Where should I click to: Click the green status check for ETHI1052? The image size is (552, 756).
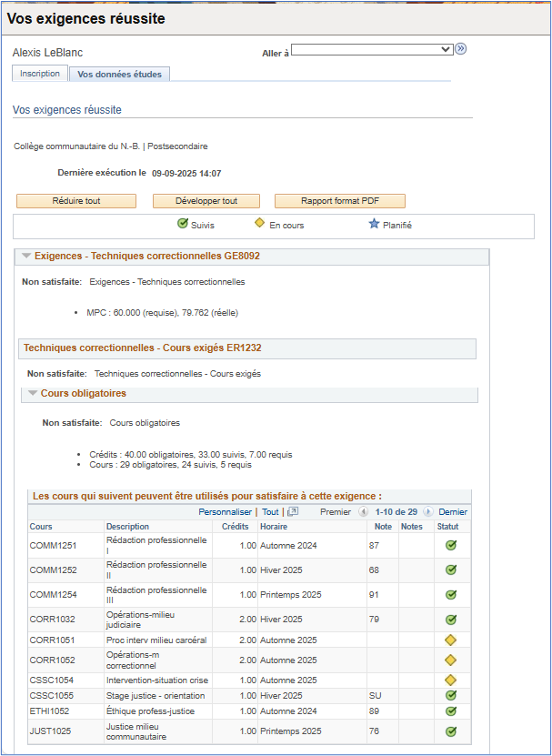point(450,711)
